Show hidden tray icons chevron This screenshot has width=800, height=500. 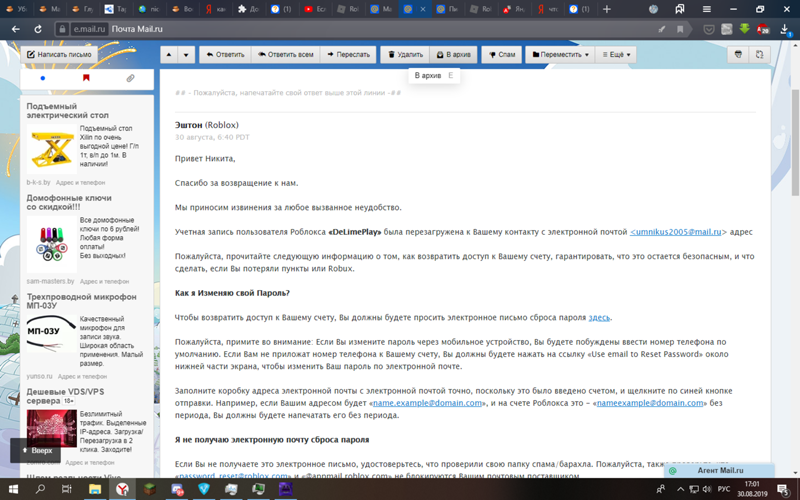coord(680,489)
